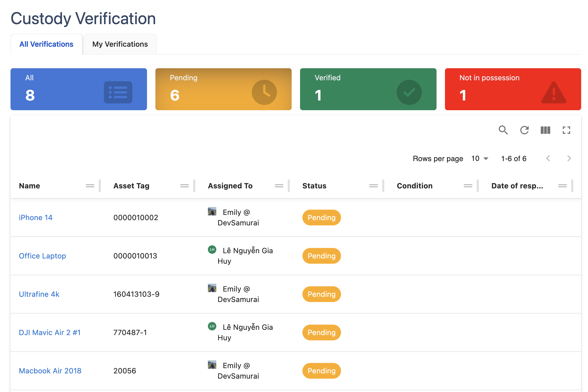Go to next page arrow
The image size is (588, 392).
[569, 158]
